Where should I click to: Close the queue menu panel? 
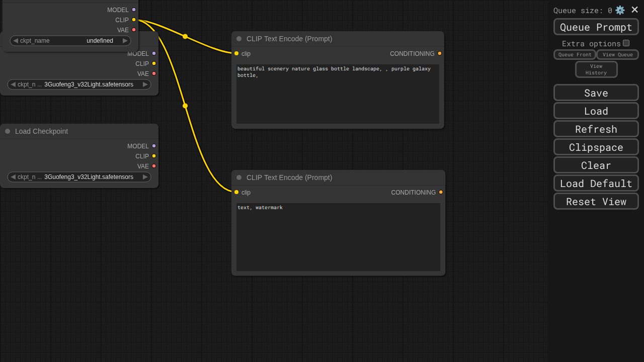click(x=634, y=10)
